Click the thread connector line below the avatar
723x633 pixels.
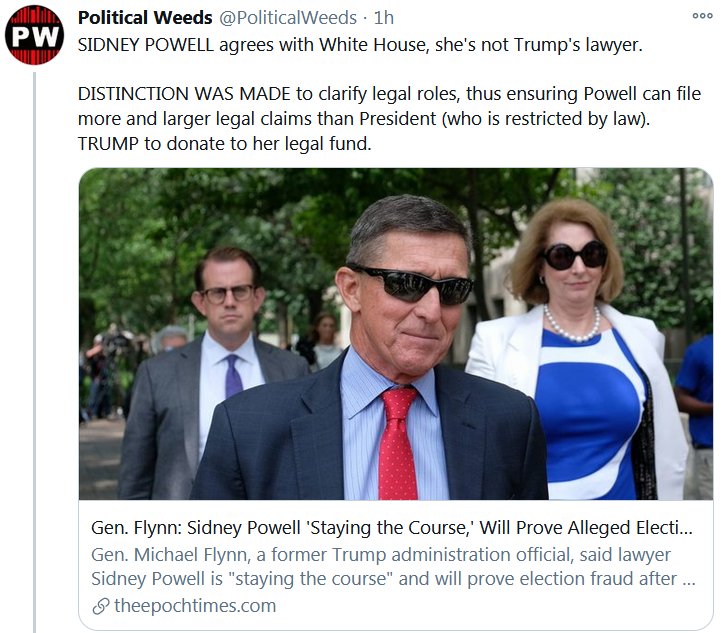tap(36, 350)
